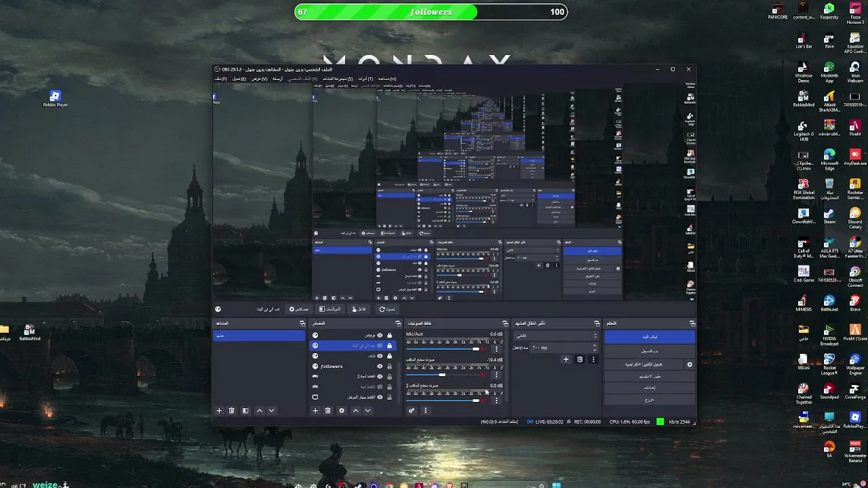868x488 pixels.
Task: Open Kaspersky desktop shortcut
Action: point(829,12)
